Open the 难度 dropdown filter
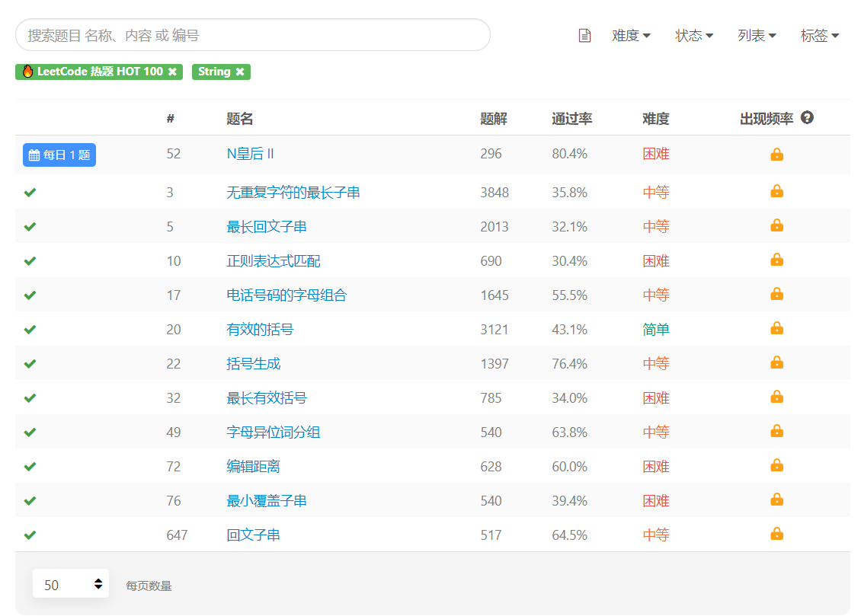The image size is (861, 616). 631,36
